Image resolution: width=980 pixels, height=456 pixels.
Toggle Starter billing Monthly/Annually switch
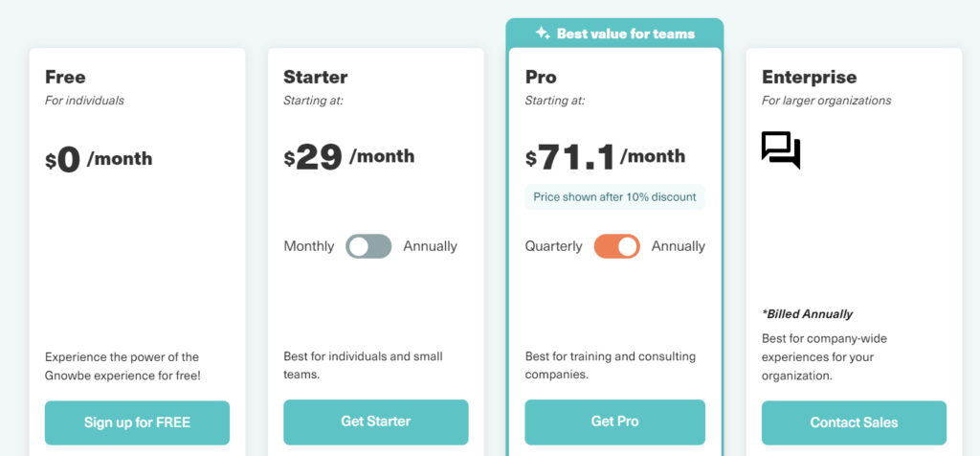coord(368,246)
